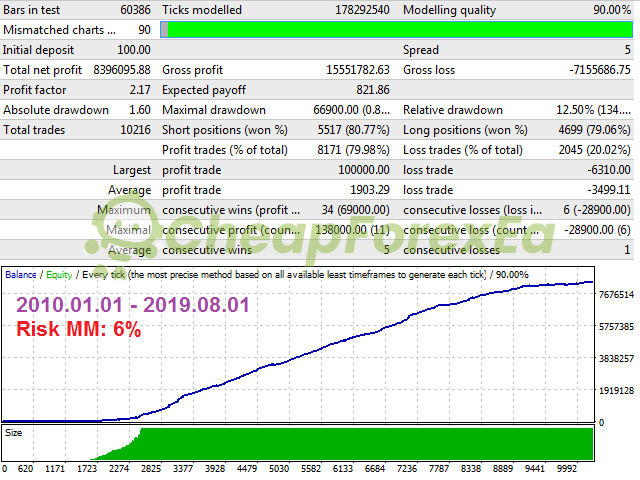The image size is (640, 480).
Task: Click the 2825 x-axis tick label
Action: (151, 469)
